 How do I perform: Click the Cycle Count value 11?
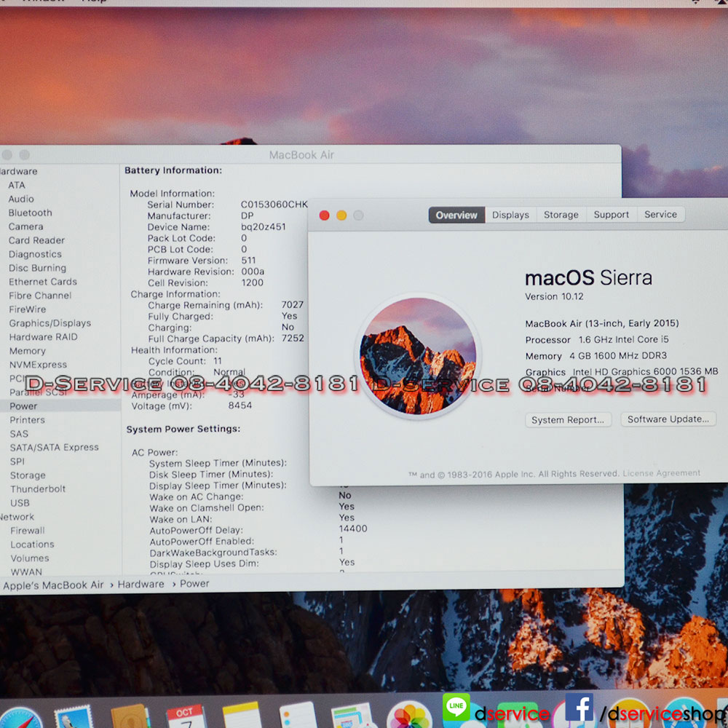[x=218, y=361]
